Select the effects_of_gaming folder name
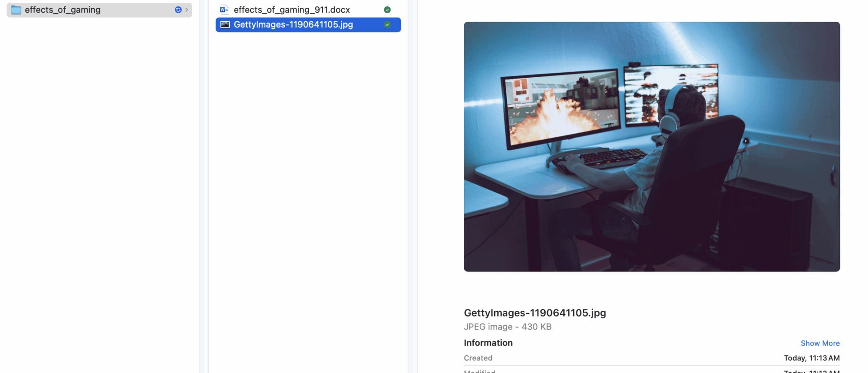This screenshot has height=373, width=868. click(62, 10)
